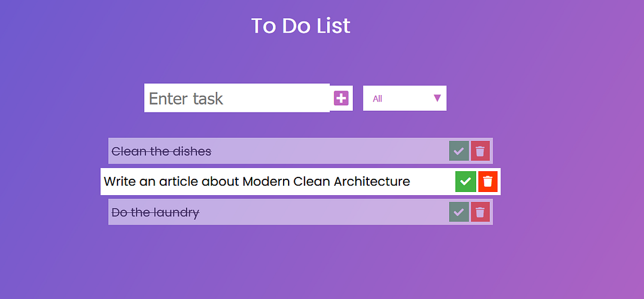The height and width of the screenshot is (299, 644).
Task: Toggle completion of Do the laundry
Action: tap(458, 212)
